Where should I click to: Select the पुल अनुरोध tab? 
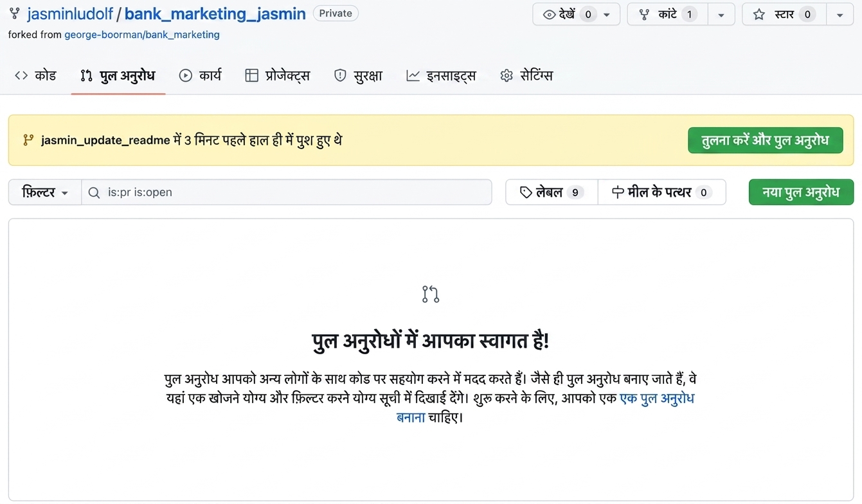click(x=118, y=75)
